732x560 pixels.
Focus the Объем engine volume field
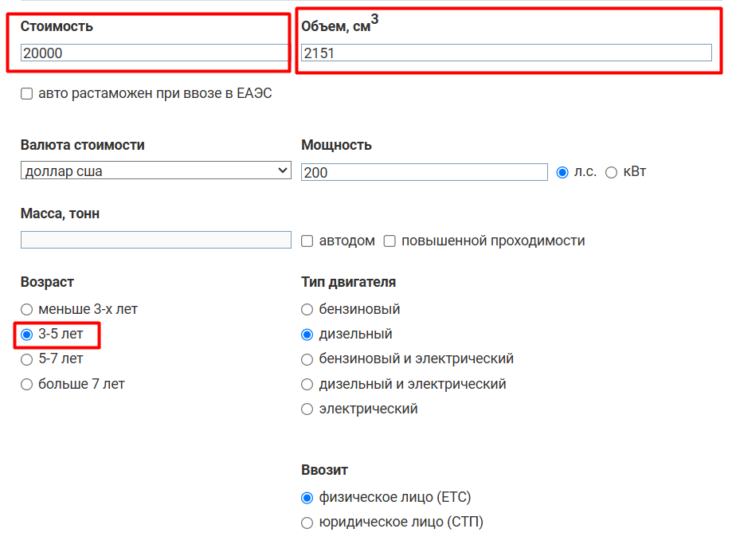507,53
